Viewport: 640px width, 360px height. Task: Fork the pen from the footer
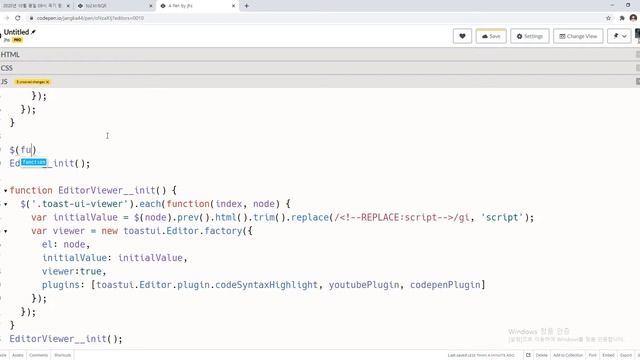(593, 355)
